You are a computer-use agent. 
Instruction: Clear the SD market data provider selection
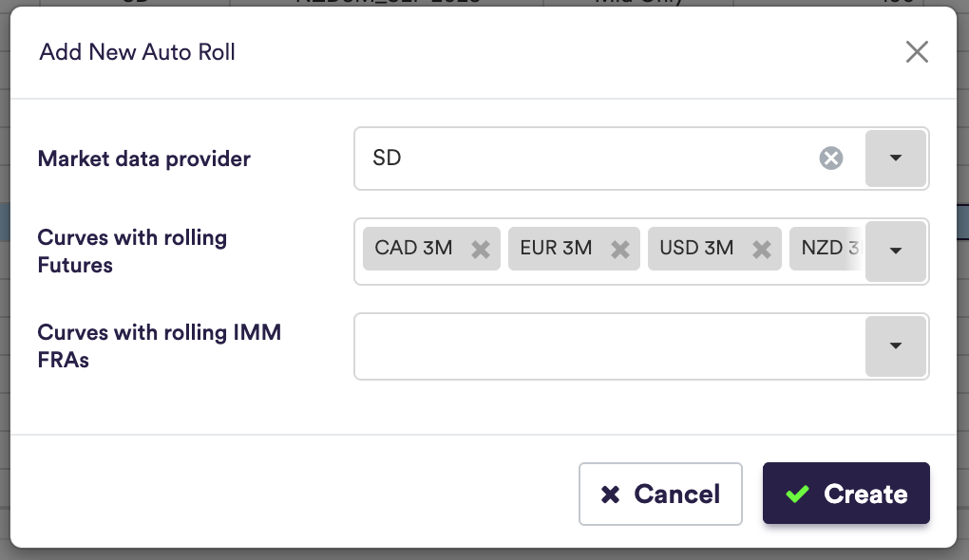pos(831,159)
